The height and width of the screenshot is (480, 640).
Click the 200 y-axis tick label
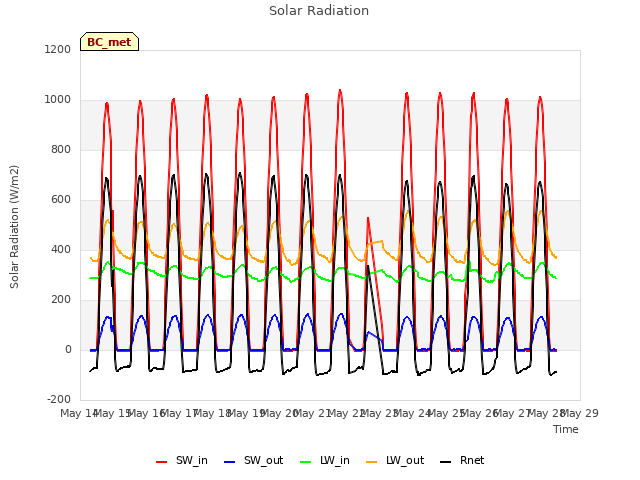tap(61, 300)
